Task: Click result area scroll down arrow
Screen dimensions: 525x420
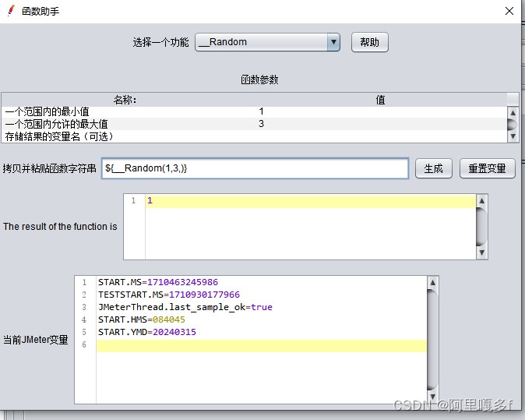Action: 482,252
